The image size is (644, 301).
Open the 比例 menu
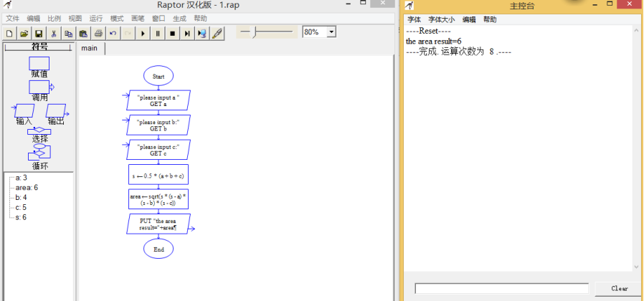pos(55,19)
